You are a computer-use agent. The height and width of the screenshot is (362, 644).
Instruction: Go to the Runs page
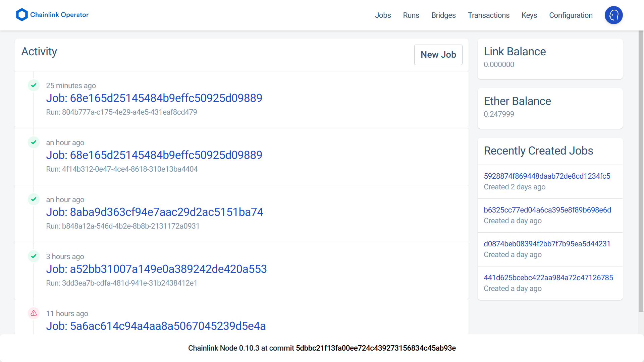(411, 15)
